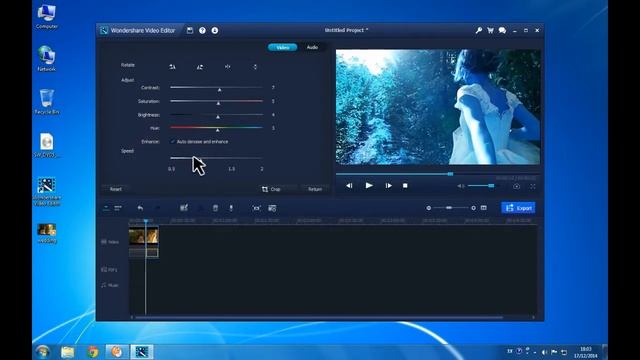Stop the preview playback

click(405, 186)
